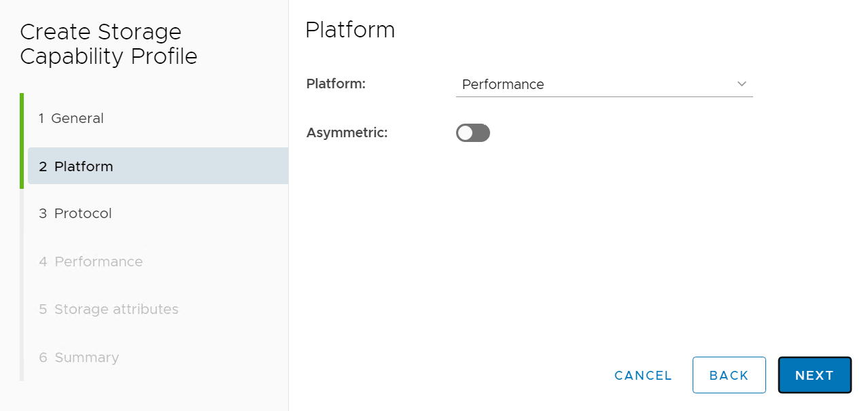Select the 6 Summary wizard step

79,357
